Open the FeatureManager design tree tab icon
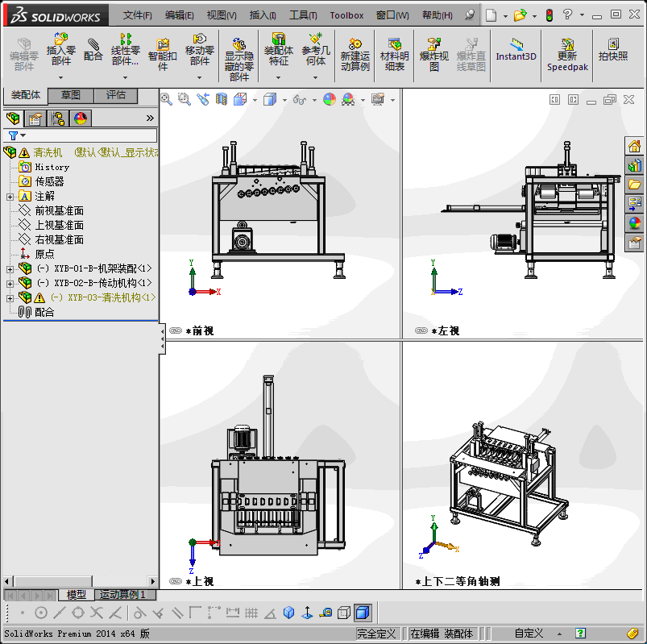Image resolution: width=647 pixels, height=644 pixels. coord(13,118)
